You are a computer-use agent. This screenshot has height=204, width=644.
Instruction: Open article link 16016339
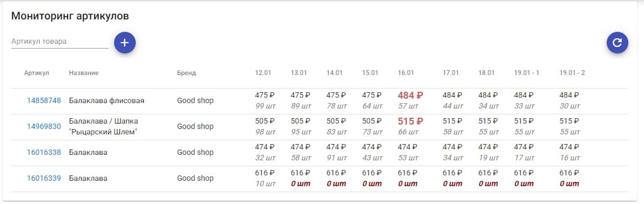click(44, 178)
